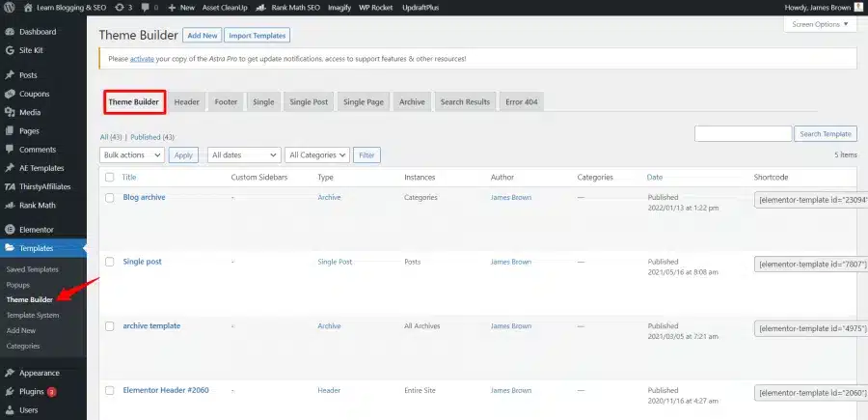Click the AE Templates pin icon

(x=10, y=168)
